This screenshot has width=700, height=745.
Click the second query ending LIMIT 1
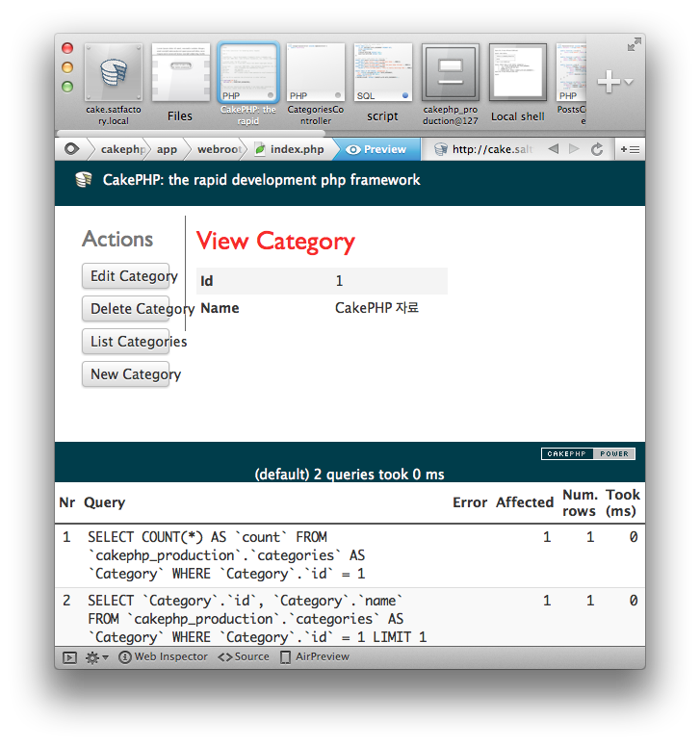(257, 619)
